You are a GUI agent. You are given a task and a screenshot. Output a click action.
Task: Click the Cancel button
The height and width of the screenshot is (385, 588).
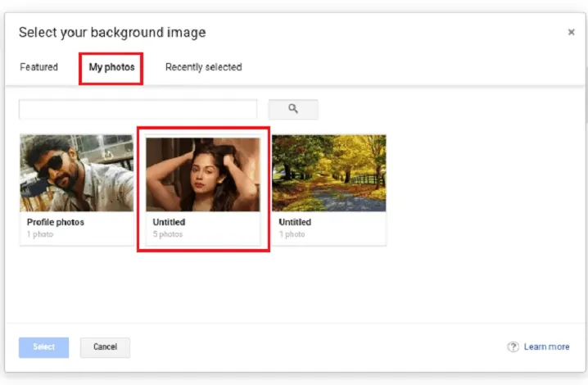coord(105,347)
